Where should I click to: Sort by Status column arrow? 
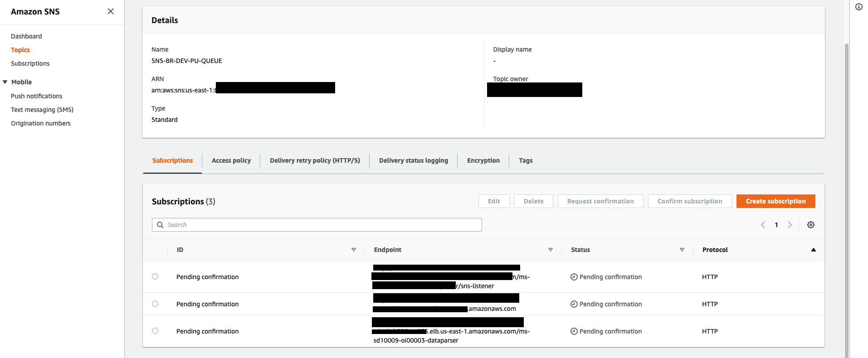(682, 250)
